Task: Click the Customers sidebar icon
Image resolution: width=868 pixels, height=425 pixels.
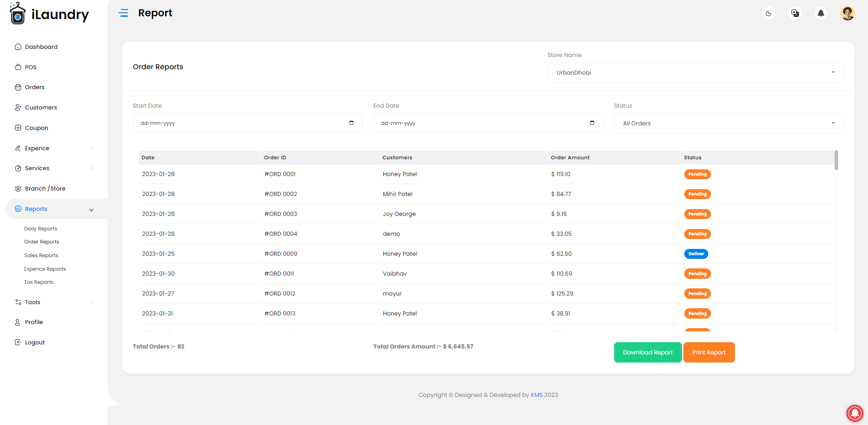Action: tap(18, 107)
